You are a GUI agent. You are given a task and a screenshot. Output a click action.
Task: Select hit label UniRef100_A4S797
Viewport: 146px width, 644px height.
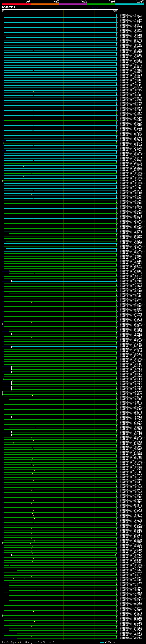131,20
